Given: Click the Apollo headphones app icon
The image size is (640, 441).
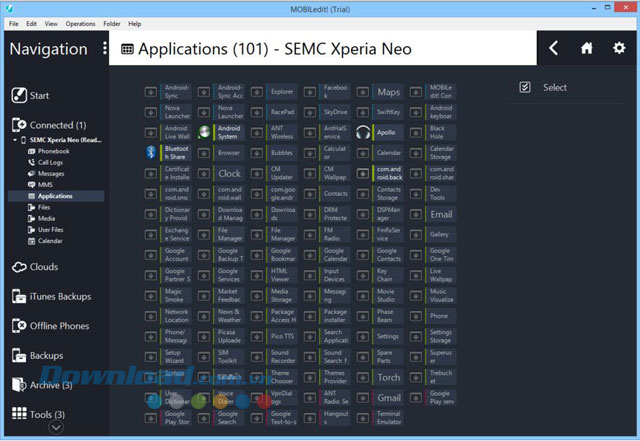Looking at the screenshot, I should 363,132.
